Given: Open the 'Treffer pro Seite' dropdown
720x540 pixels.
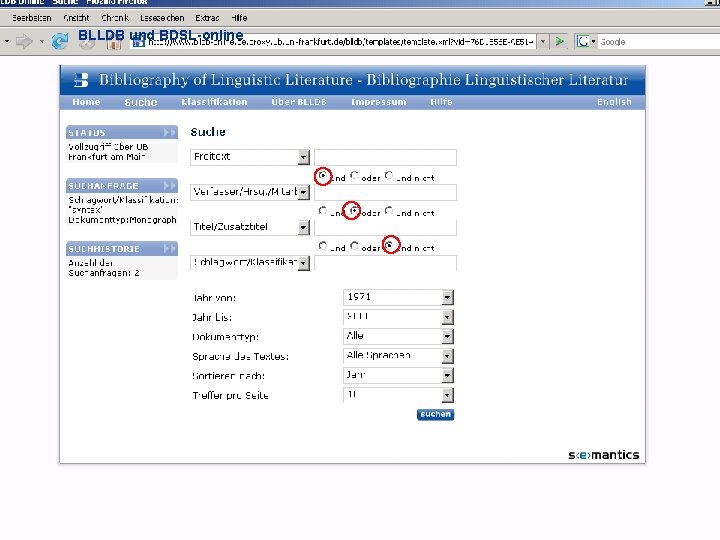Looking at the screenshot, I should (448, 395).
